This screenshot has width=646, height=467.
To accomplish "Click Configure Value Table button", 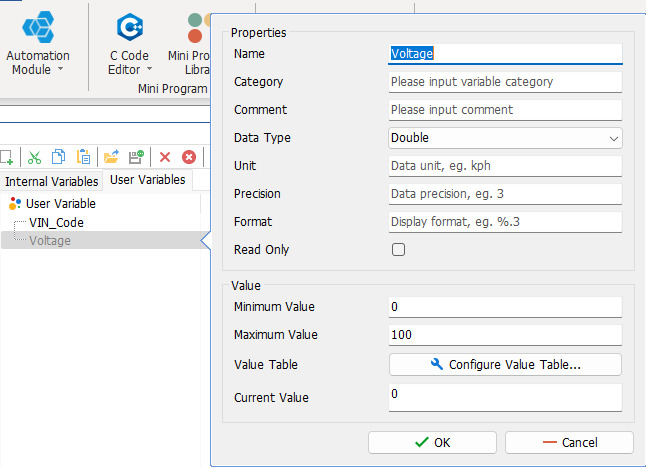I will tap(505, 365).
